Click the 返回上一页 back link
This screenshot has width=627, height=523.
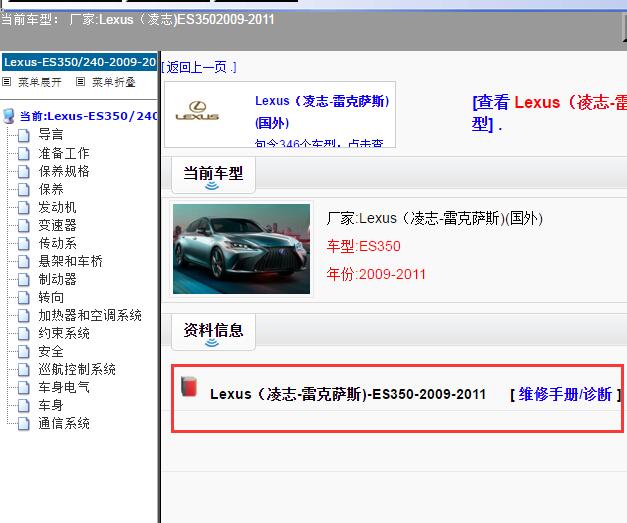199,67
